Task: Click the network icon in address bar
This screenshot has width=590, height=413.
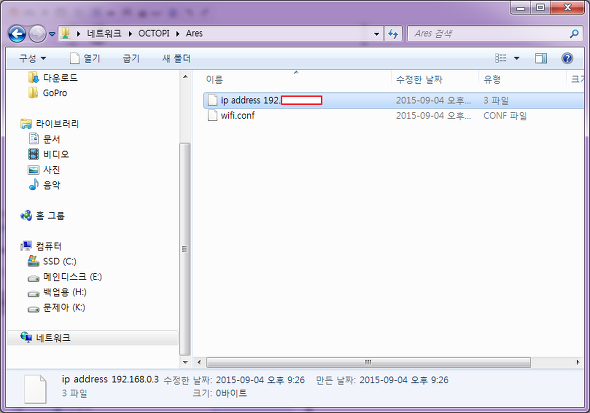Action: [65, 33]
